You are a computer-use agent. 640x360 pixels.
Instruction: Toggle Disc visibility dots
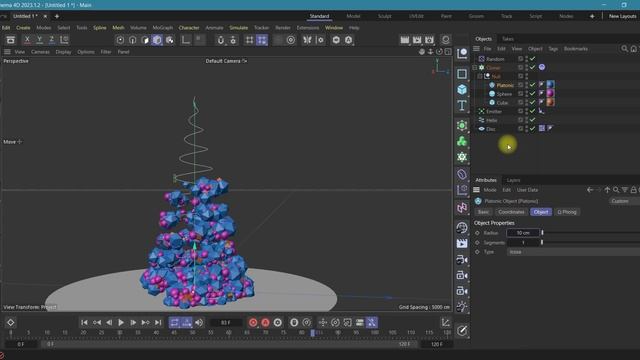tap(527, 129)
